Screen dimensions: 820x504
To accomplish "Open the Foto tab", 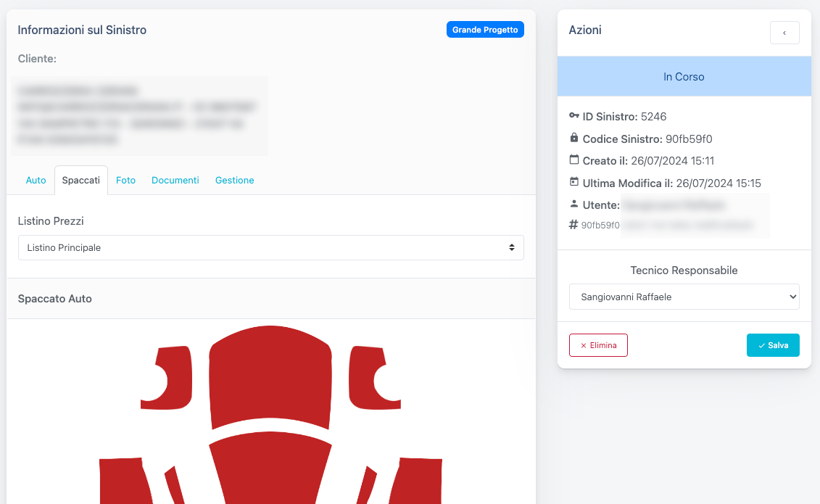I will 125,181.
